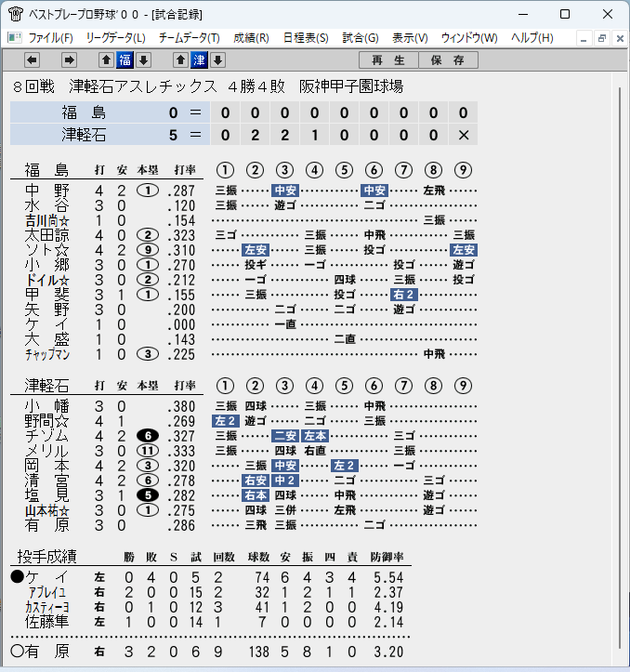Open the ヘルプ(H) menu

pos(532,38)
